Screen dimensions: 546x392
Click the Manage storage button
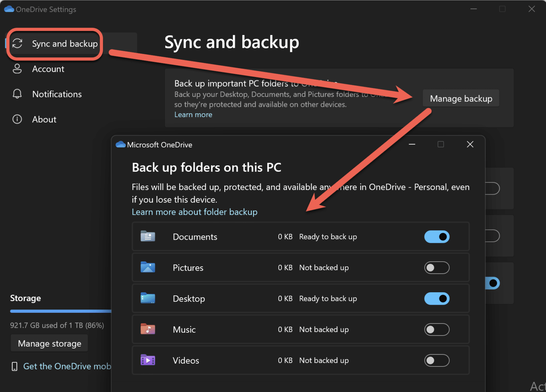coord(49,343)
